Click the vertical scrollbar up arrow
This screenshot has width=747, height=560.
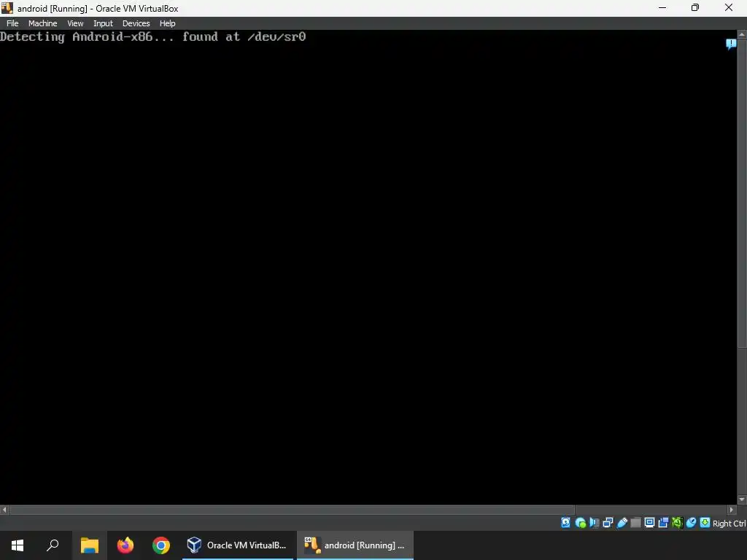click(x=742, y=35)
